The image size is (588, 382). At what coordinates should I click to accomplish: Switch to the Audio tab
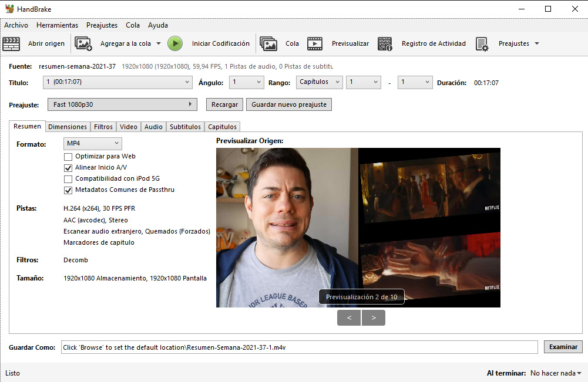pos(153,127)
